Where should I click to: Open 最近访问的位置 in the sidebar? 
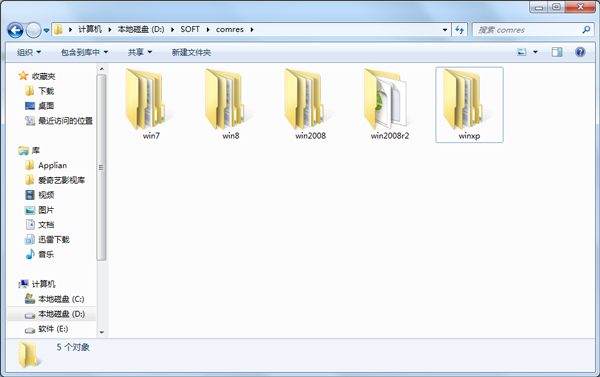[59, 121]
